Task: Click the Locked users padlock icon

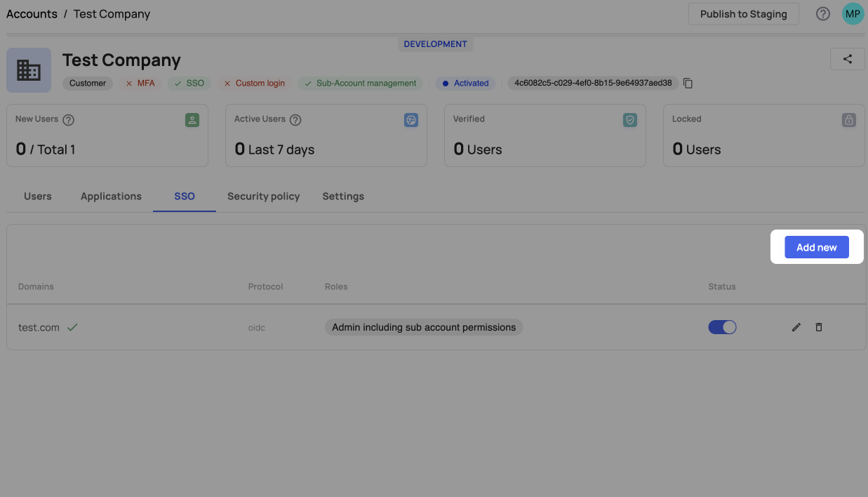Action: pyautogui.click(x=848, y=120)
